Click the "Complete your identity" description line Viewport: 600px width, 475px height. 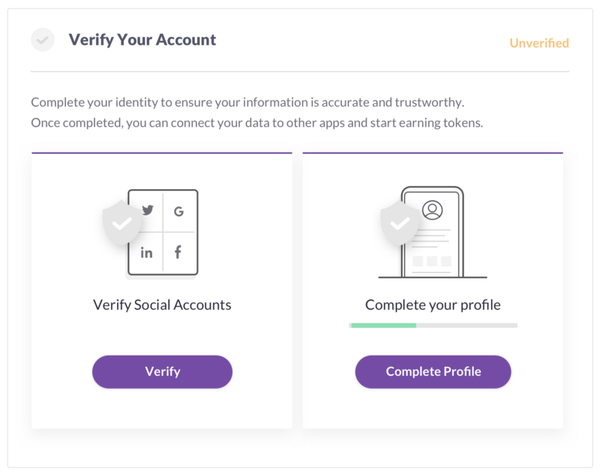pyautogui.click(x=249, y=102)
